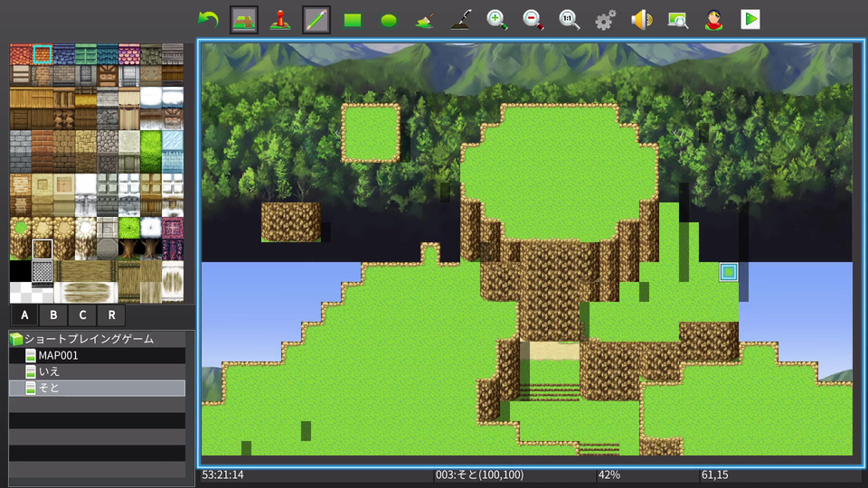Pick the light blue glass wall tile
This screenshot has height=488, width=868.
[172, 152]
